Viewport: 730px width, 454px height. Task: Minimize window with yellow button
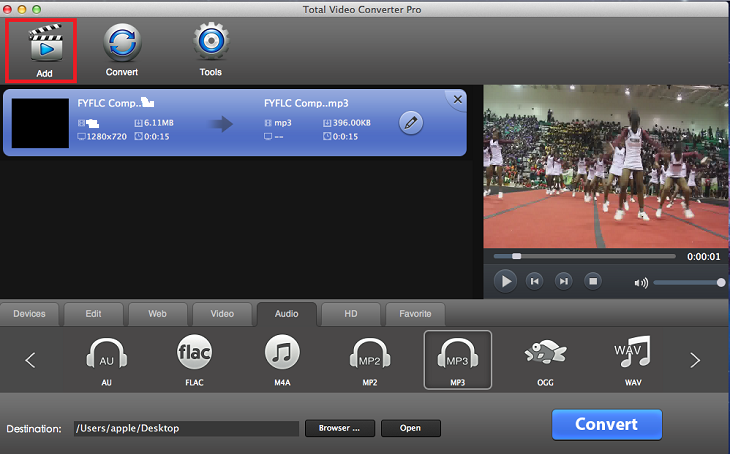pos(21,9)
